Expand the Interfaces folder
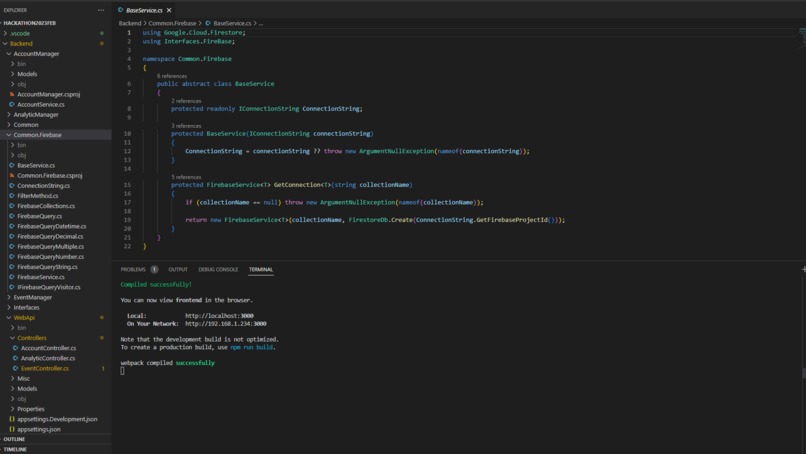 (26, 307)
